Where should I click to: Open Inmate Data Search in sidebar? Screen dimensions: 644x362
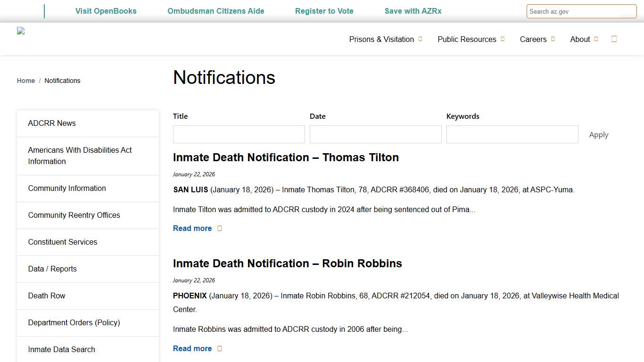pyautogui.click(x=61, y=349)
